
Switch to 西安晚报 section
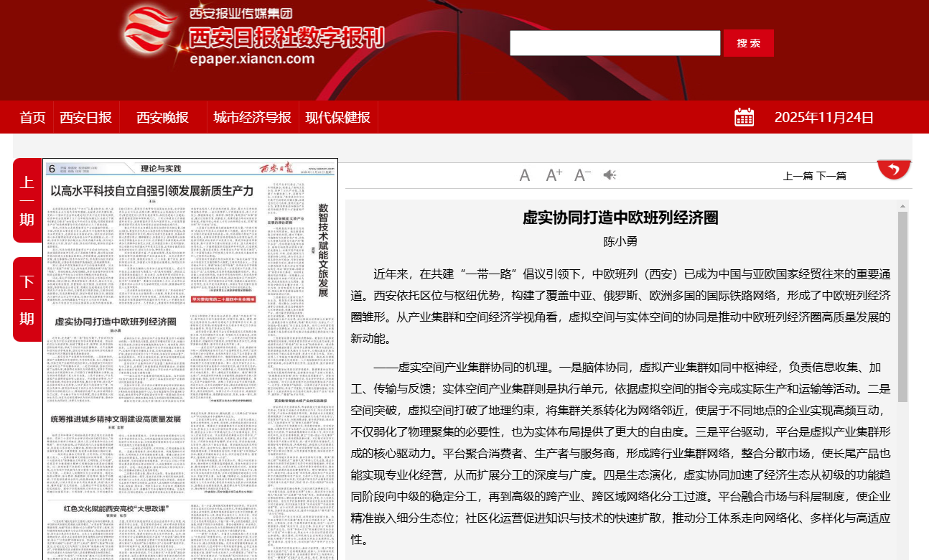pos(163,118)
